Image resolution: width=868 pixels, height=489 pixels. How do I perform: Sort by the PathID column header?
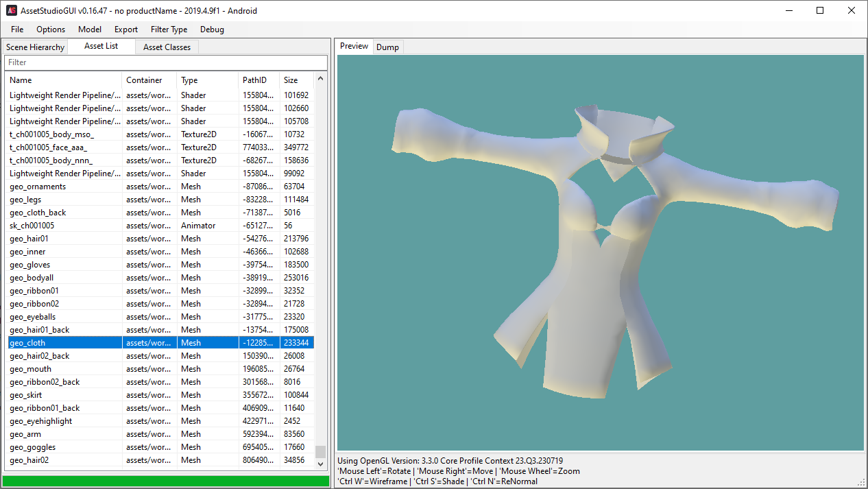[x=259, y=80]
